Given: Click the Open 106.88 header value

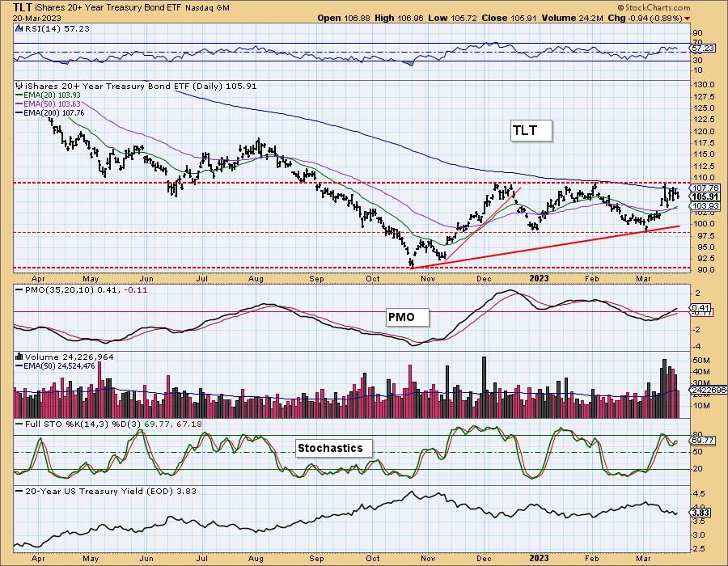Looking at the screenshot, I should 344,18.
